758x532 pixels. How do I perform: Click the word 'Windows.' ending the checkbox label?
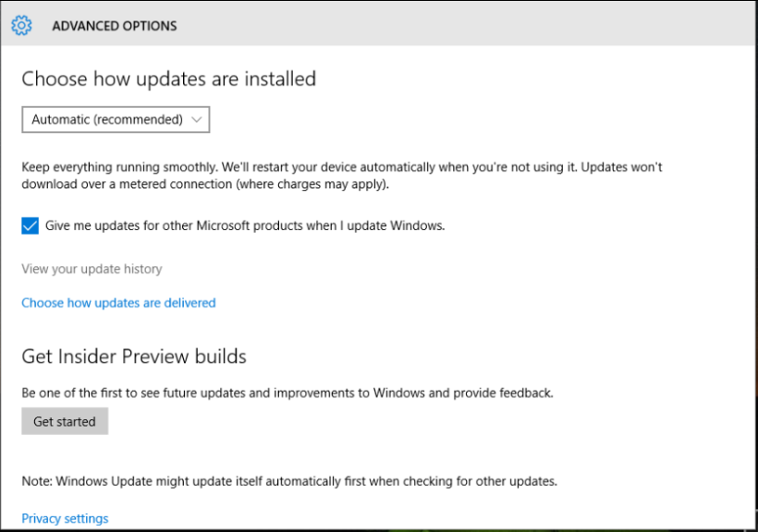(x=417, y=225)
